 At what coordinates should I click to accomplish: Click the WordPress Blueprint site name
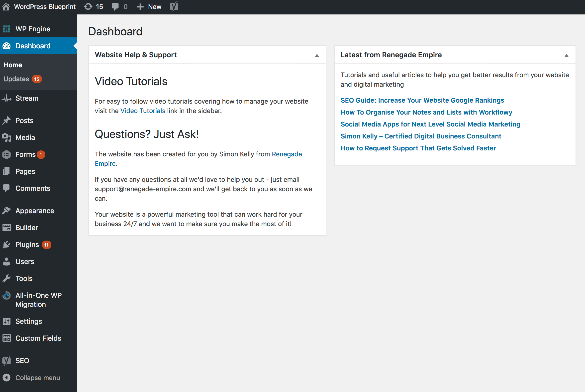coord(45,7)
